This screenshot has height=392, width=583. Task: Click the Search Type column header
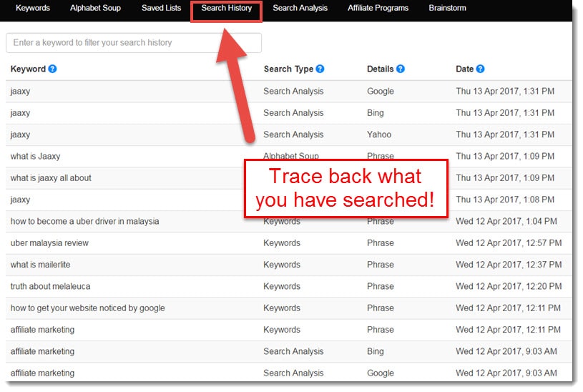288,69
